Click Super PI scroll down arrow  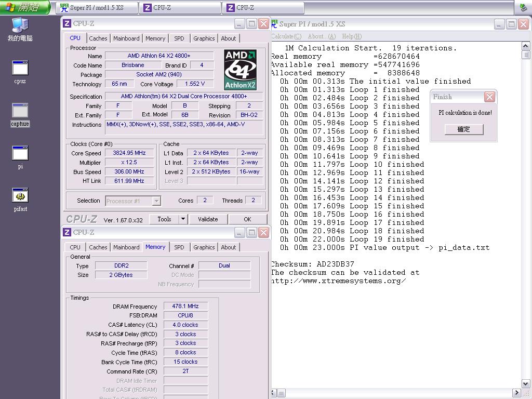[x=526, y=384]
